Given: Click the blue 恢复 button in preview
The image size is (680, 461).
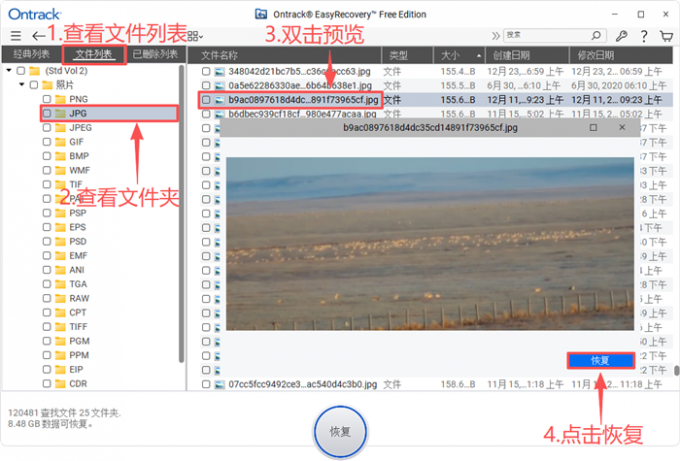Looking at the screenshot, I should click(601, 360).
